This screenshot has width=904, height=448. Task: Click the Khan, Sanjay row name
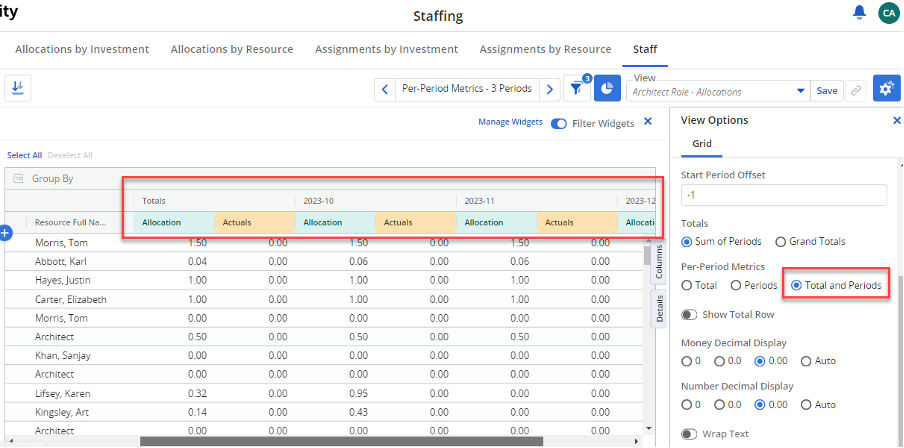click(x=62, y=356)
